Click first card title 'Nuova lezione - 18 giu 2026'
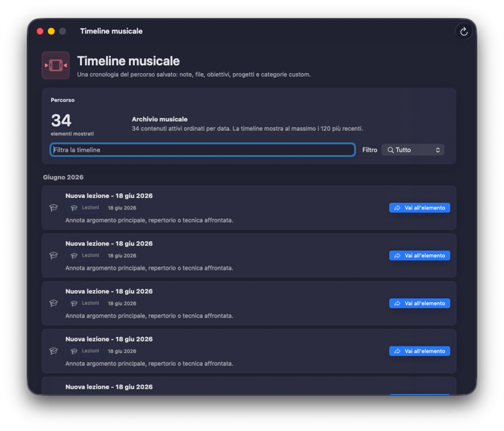 tap(109, 196)
